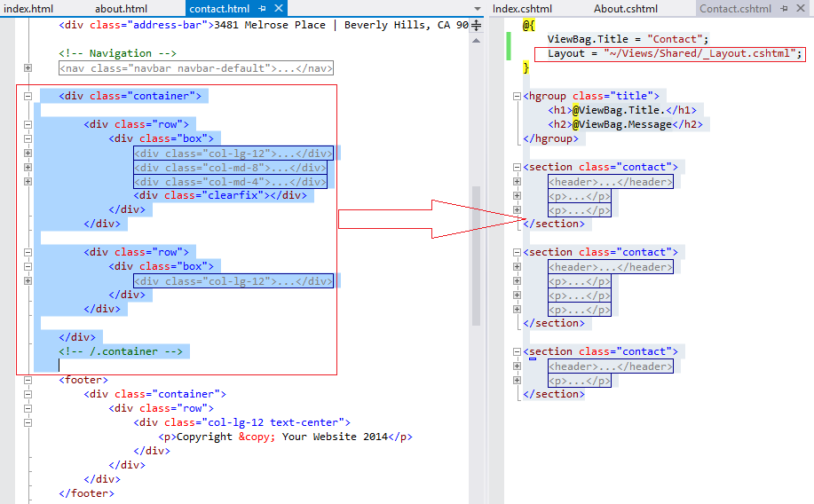Click the split editor handle above left scrollbar
The width and height of the screenshot is (814, 504).
click(476, 25)
